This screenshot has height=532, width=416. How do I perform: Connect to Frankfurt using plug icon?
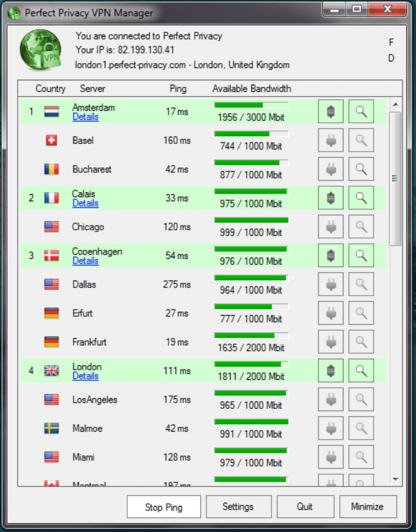pos(331,342)
